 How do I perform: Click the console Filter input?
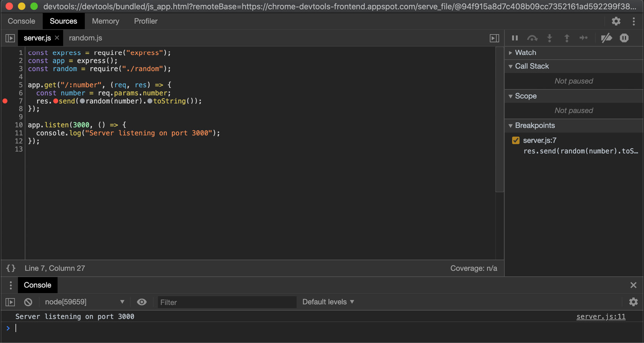[x=227, y=302]
